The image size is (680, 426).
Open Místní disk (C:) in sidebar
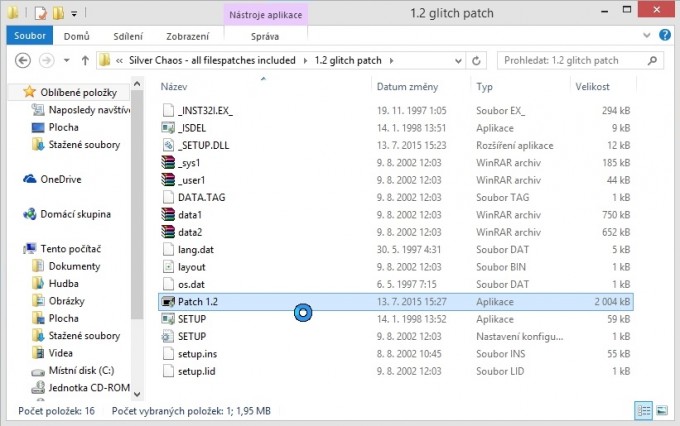(x=81, y=370)
